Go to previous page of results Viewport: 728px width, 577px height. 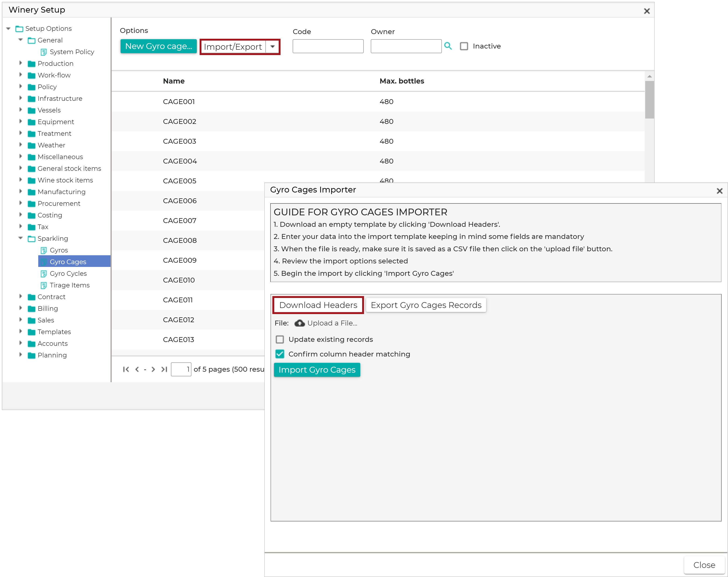click(137, 369)
